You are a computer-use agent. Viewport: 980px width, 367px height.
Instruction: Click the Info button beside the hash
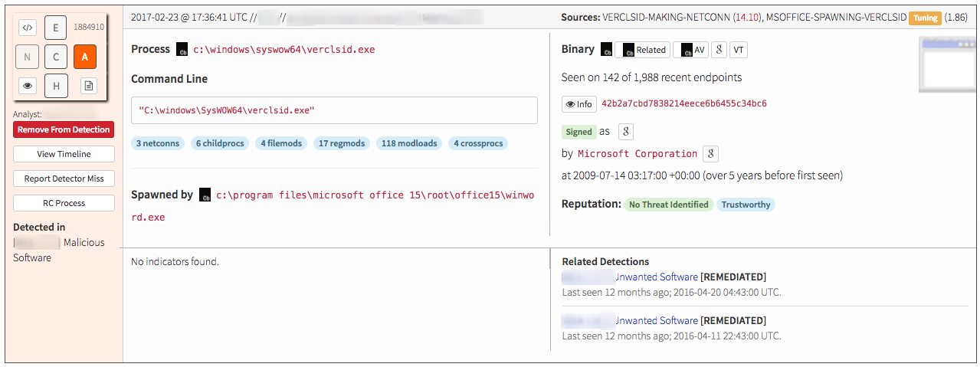tap(578, 104)
